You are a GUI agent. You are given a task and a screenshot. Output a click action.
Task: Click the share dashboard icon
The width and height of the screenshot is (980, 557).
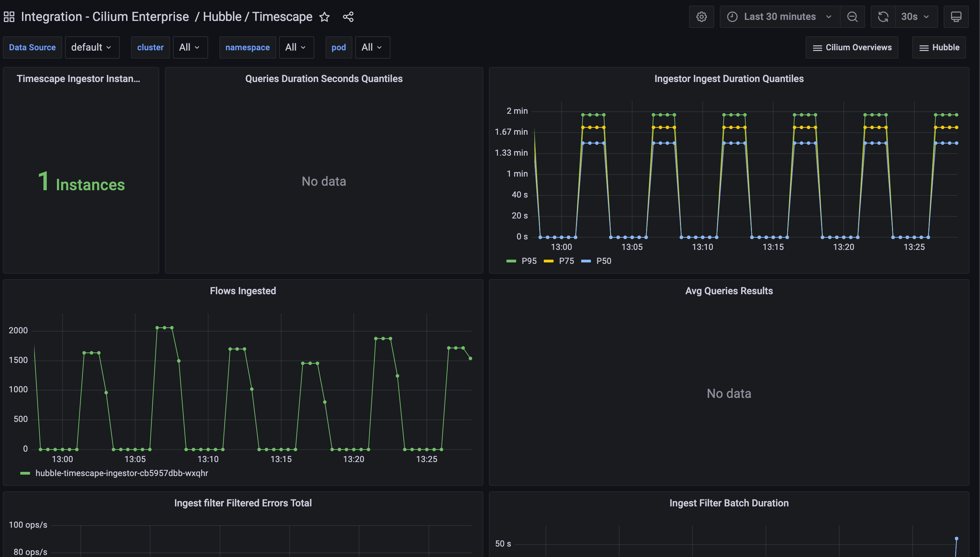pos(348,17)
